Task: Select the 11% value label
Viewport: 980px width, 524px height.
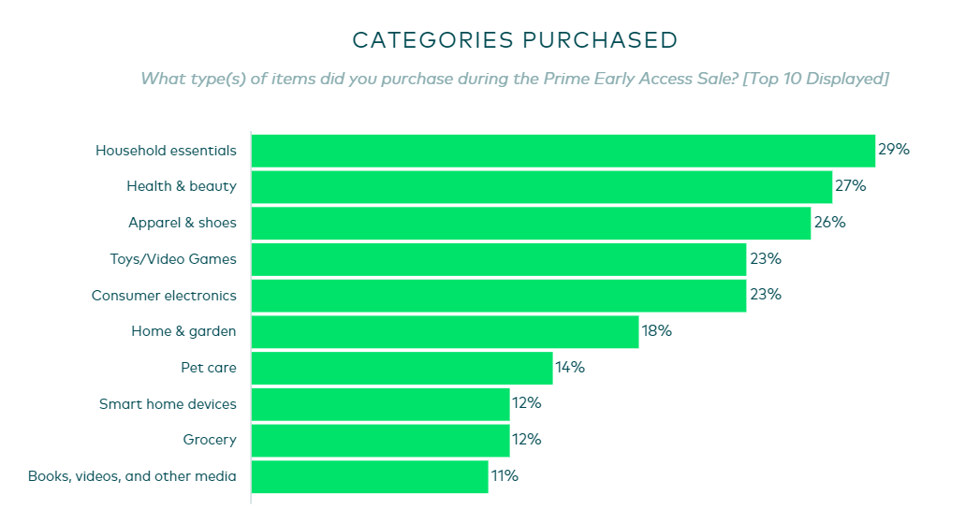Action: coord(505,476)
